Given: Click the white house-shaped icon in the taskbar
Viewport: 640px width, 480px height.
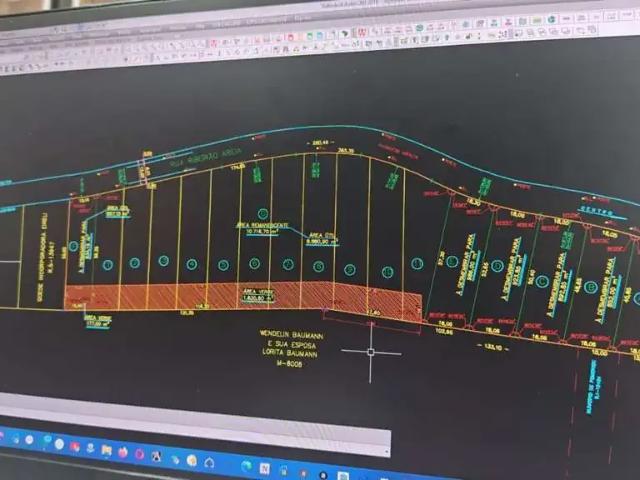Looking at the screenshot, I should [209, 462].
